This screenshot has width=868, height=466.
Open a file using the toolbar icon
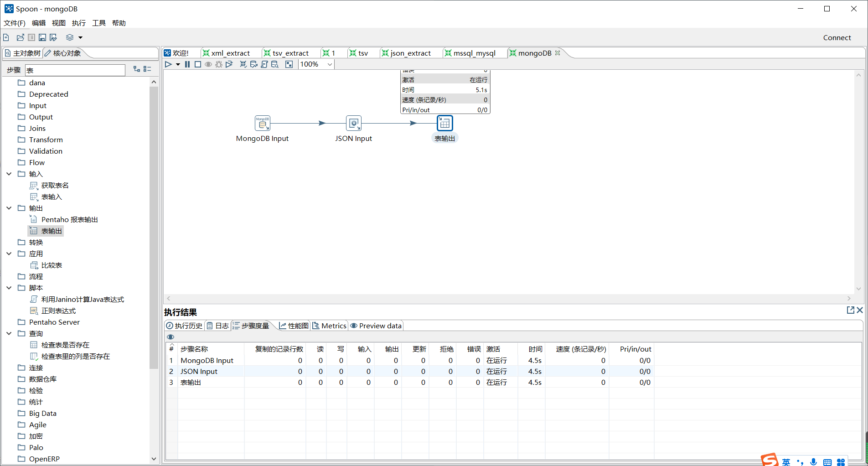pos(20,37)
